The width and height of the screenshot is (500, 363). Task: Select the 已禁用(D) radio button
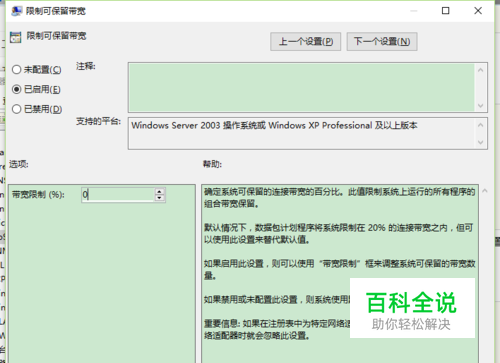pyautogui.click(x=37, y=109)
